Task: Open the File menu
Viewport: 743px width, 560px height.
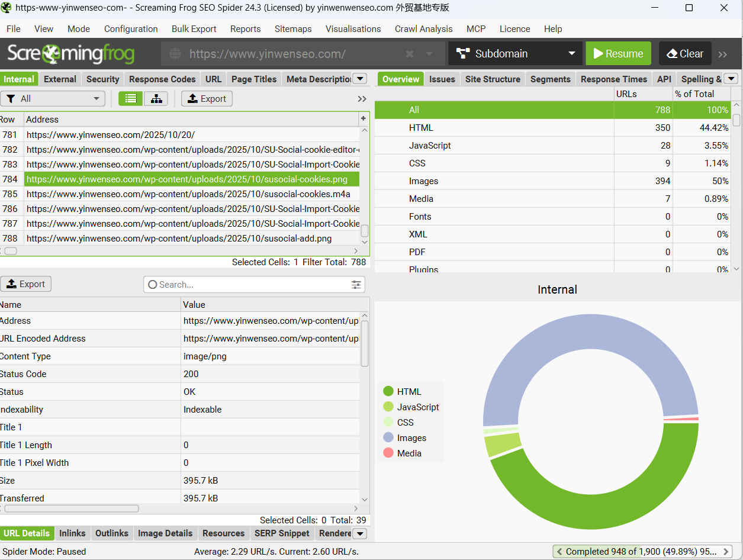Action: point(13,29)
